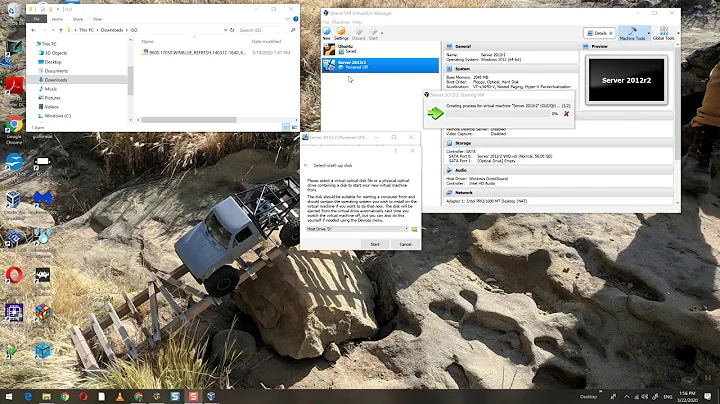Open VirtualBox Machine menu

click(340, 22)
